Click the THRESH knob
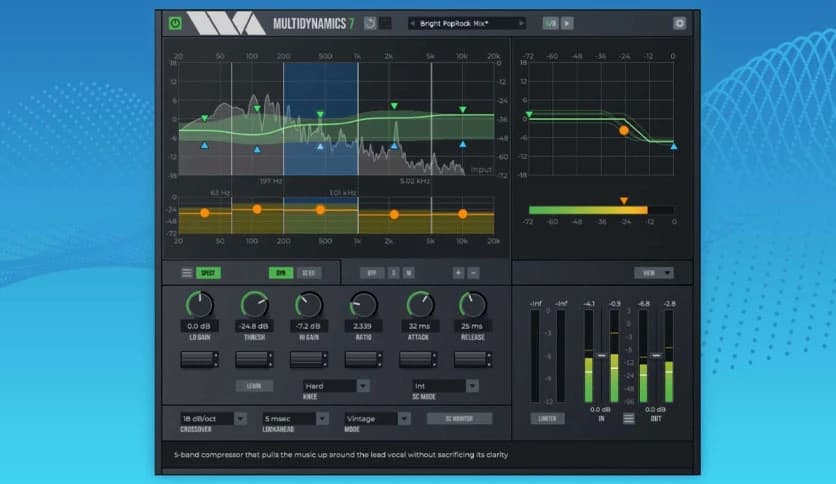Screen dimensions: 836x484 [254, 305]
